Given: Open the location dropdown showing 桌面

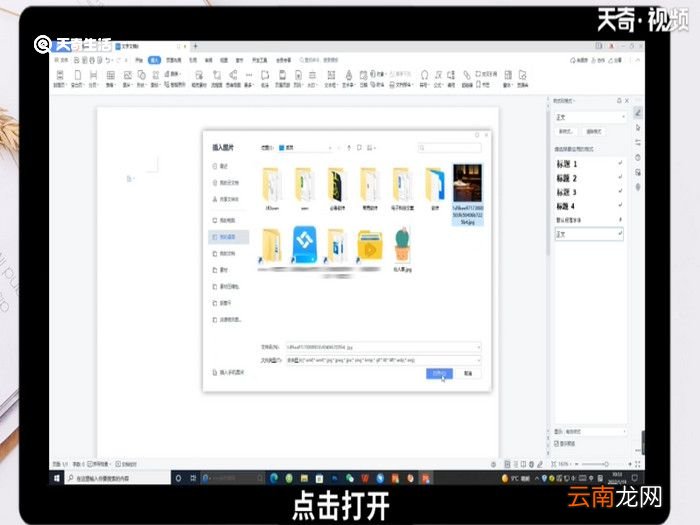Looking at the screenshot, I should tap(306, 148).
